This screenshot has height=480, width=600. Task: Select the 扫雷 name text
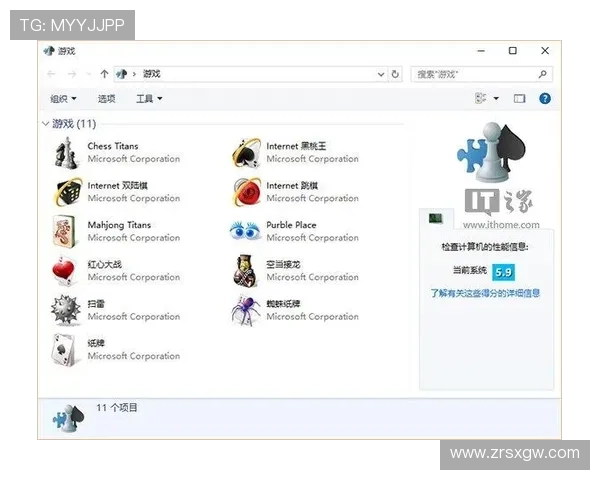tap(96, 304)
